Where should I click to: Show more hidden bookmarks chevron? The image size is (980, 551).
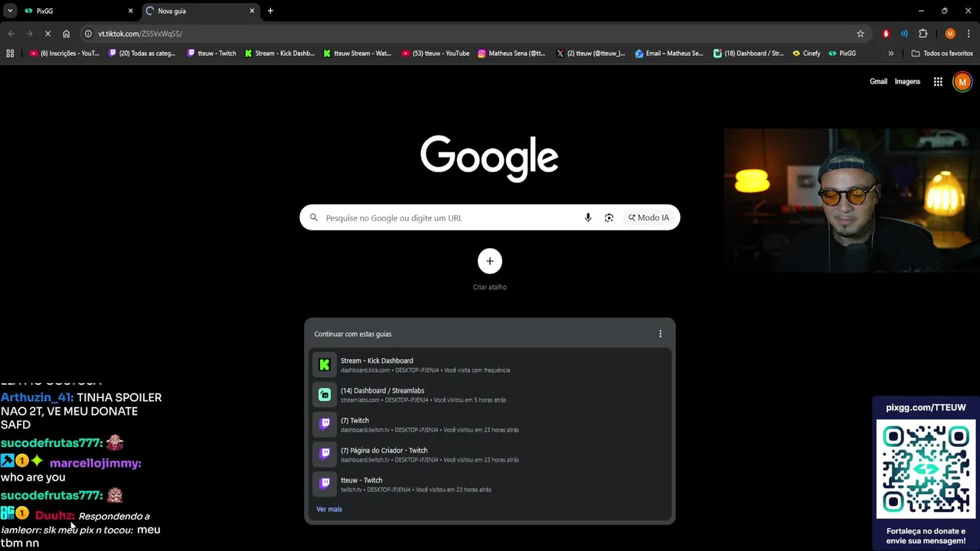click(x=890, y=54)
